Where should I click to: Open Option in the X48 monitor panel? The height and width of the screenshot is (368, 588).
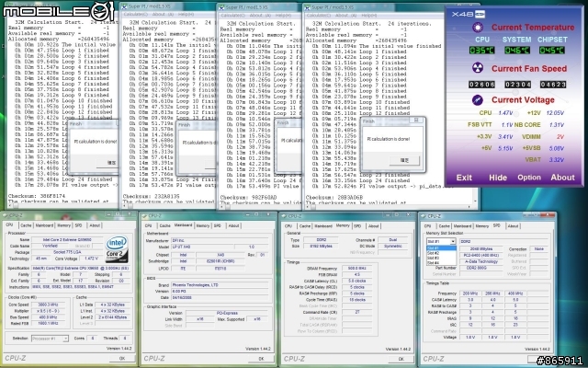(x=529, y=178)
